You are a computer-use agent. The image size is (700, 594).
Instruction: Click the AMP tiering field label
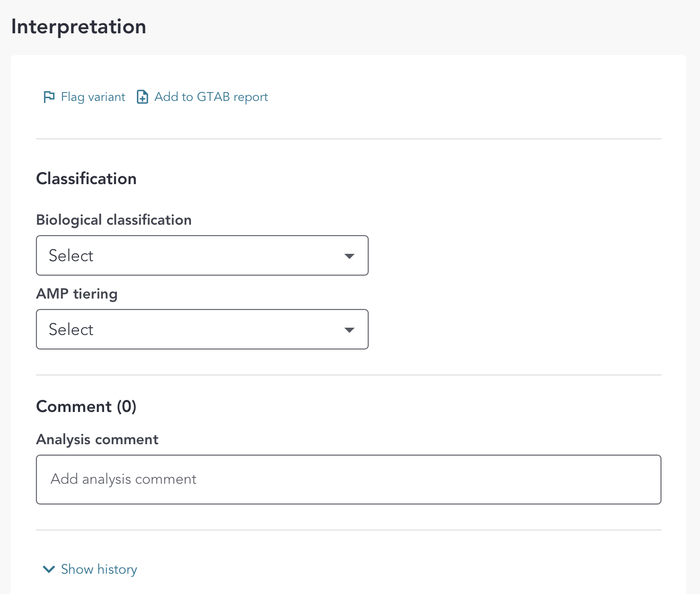[x=77, y=294]
